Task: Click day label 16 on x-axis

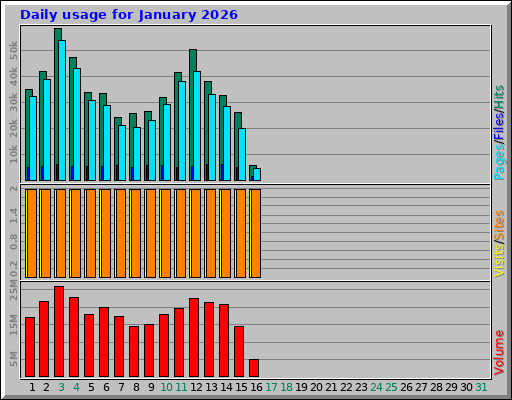Action: pos(256,387)
